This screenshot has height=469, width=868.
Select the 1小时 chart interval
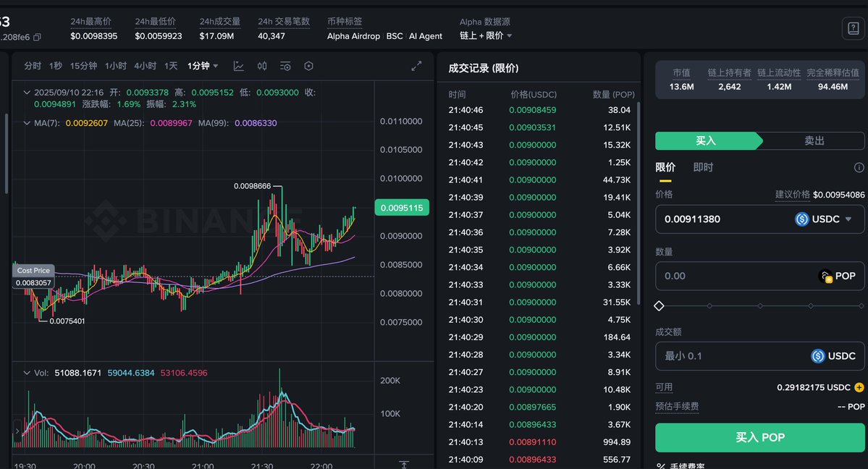pyautogui.click(x=116, y=66)
